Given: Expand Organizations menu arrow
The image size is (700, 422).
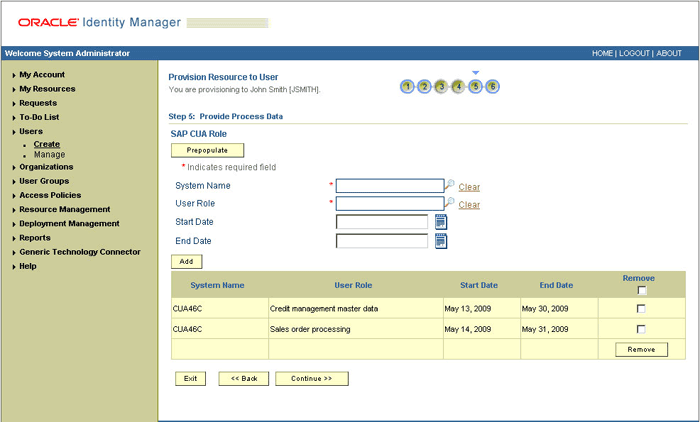Looking at the screenshot, I should point(14,167).
